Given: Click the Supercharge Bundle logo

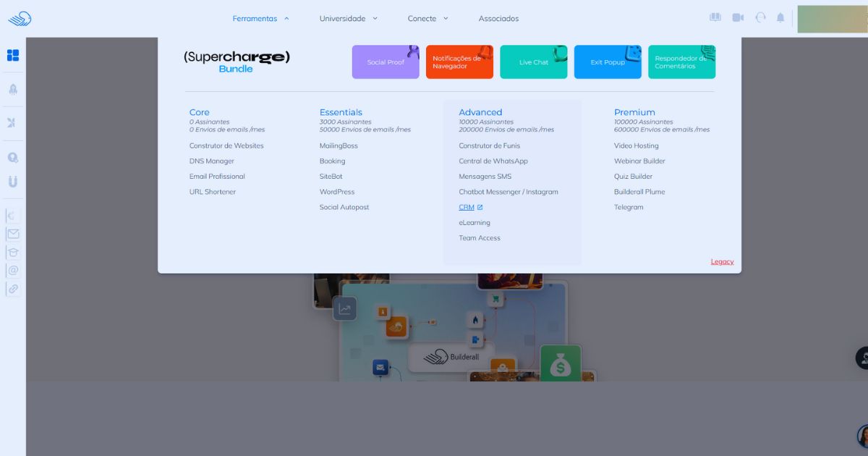Looking at the screenshot, I should point(237,62).
